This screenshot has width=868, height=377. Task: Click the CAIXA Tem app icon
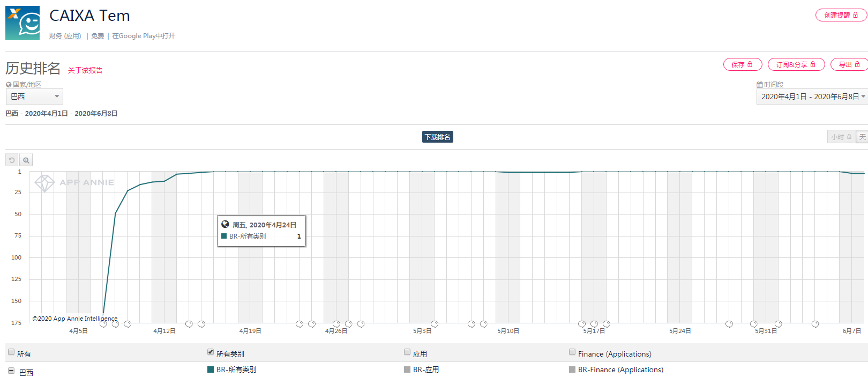click(x=23, y=23)
